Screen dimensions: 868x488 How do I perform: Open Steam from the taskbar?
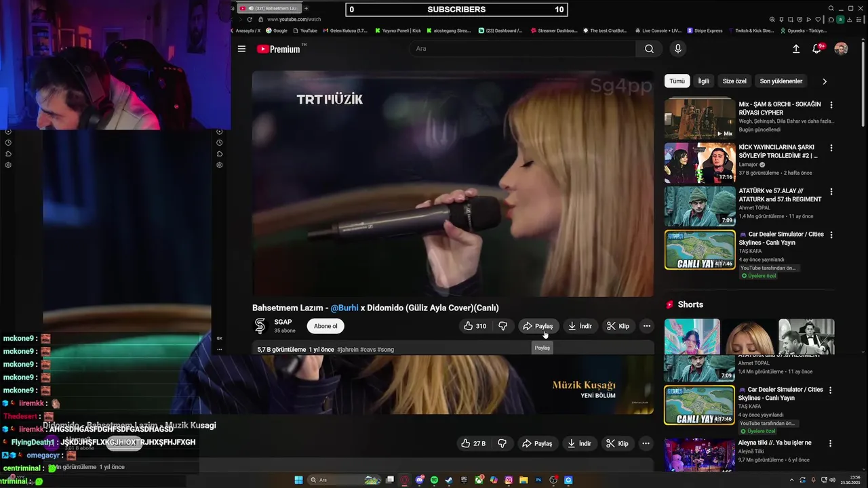click(449, 480)
